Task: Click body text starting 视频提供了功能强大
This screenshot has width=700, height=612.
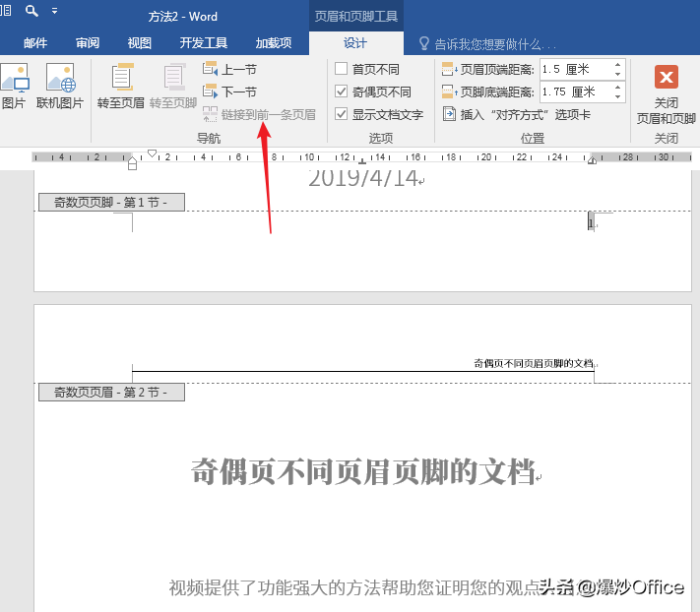Action: 354,588
